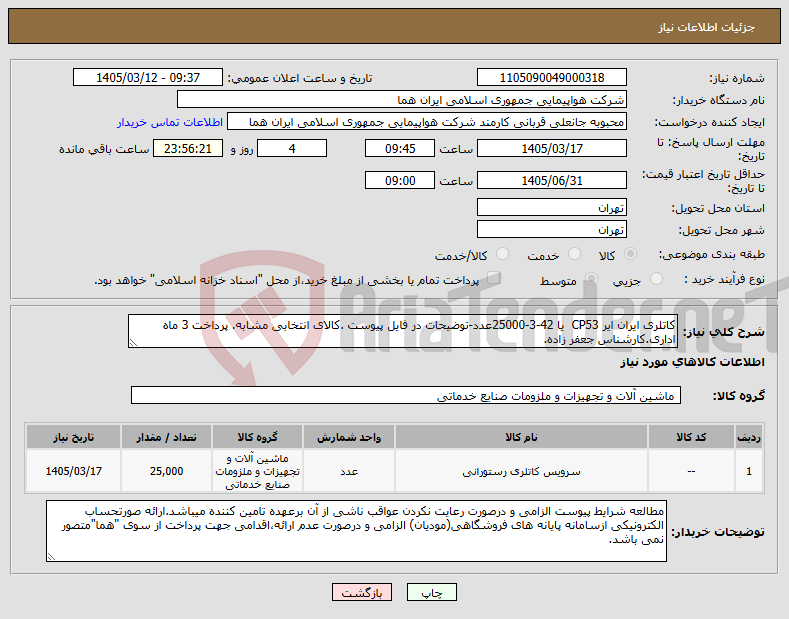Open the اطلاعات تماس خریدار link
Viewport: 789px width, 619px height.
170,122
